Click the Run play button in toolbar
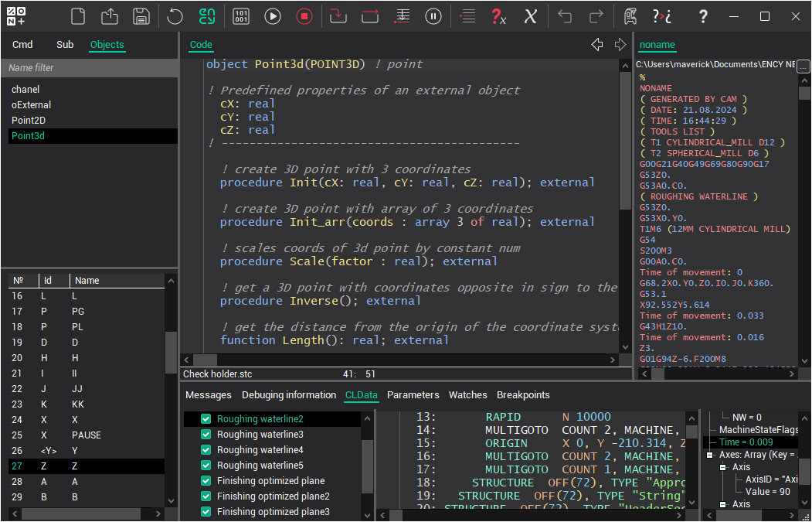This screenshot has height=522, width=812. [x=273, y=16]
